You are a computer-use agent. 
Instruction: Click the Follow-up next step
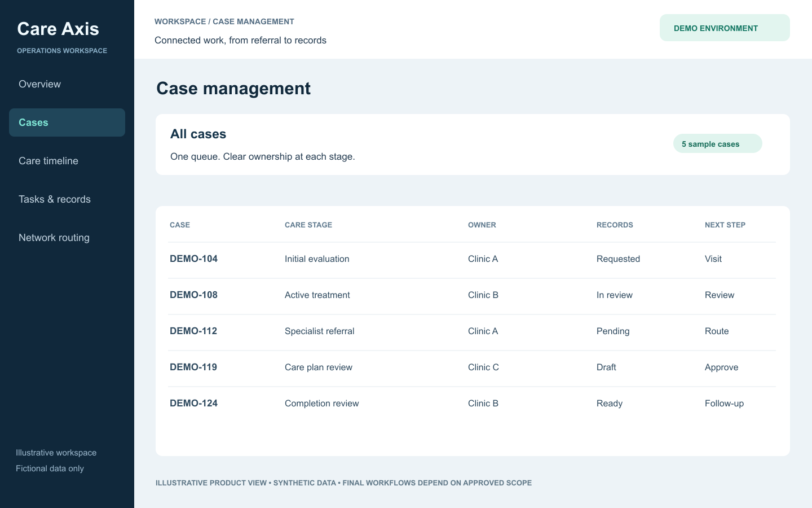click(724, 403)
